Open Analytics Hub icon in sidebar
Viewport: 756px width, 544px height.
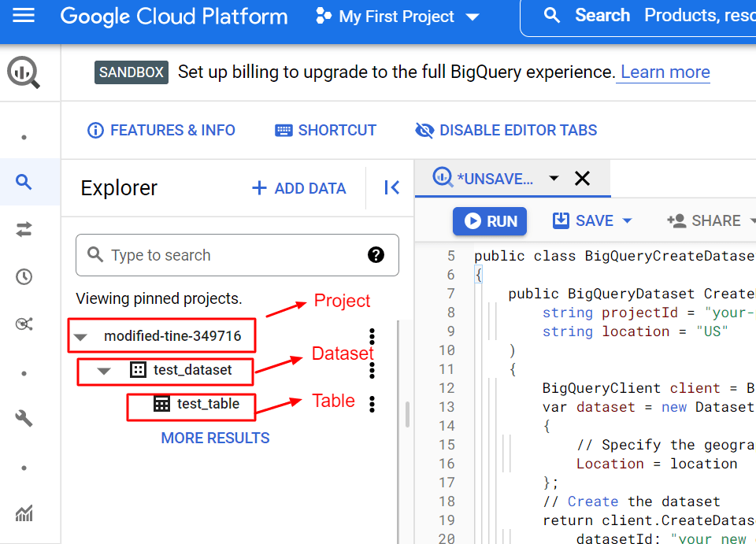[24, 324]
